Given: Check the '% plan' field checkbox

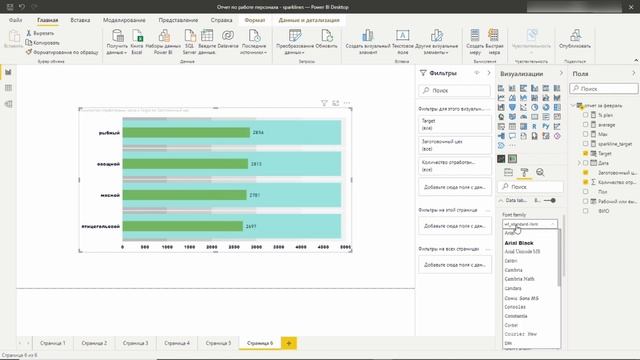Looking at the screenshot, I should (585, 115).
